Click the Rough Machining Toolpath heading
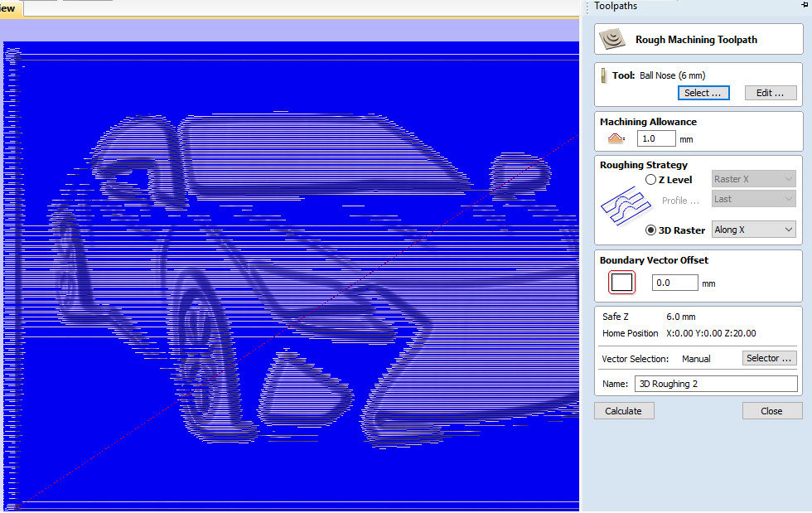 click(x=696, y=40)
